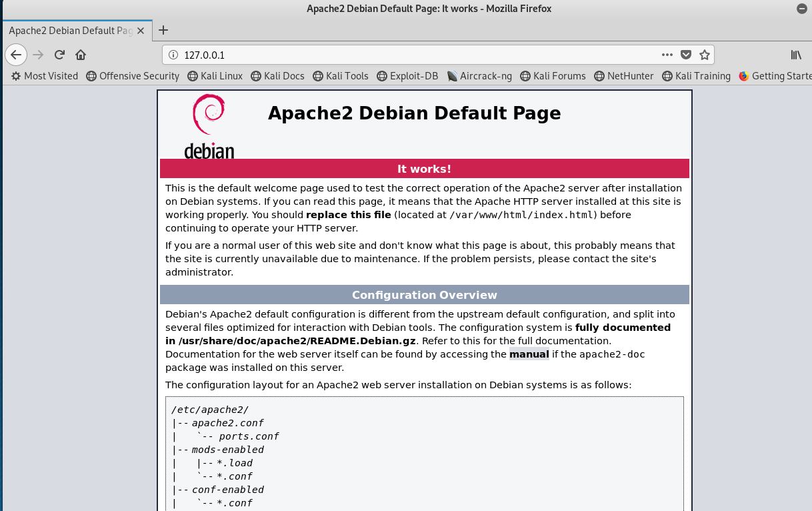Click the *.load entry in the tree

point(235,463)
